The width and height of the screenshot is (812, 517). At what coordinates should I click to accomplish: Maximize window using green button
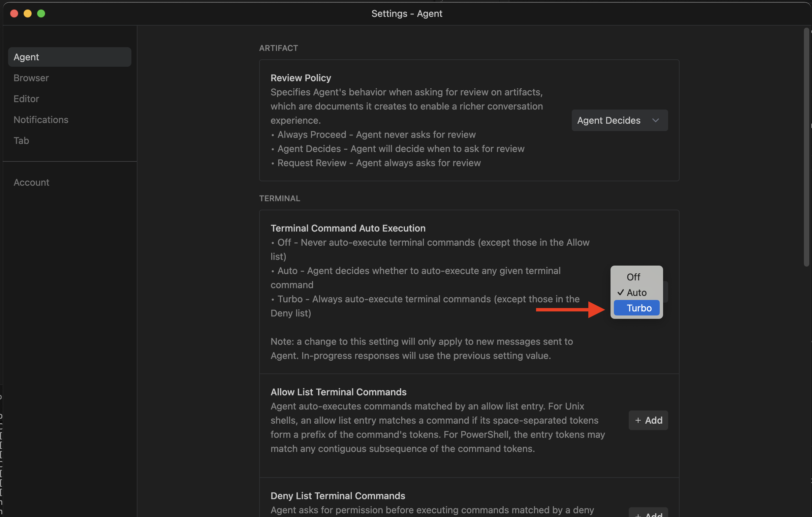tap(41, 13)
